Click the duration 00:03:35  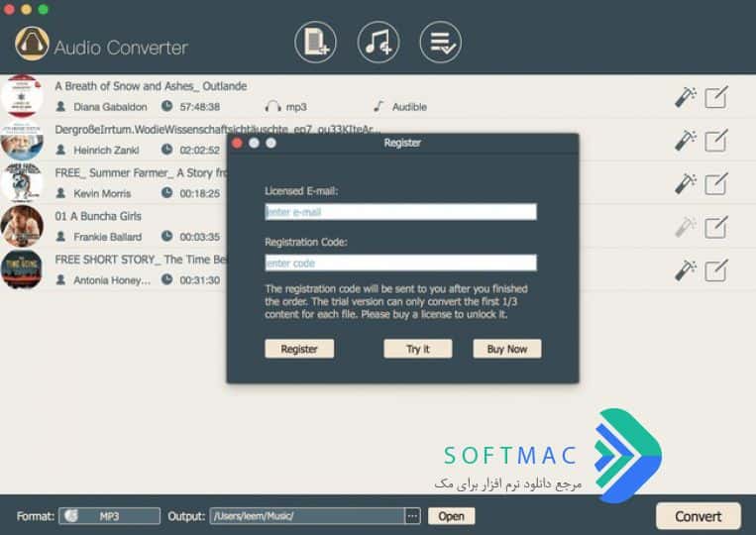click(199, 237)
